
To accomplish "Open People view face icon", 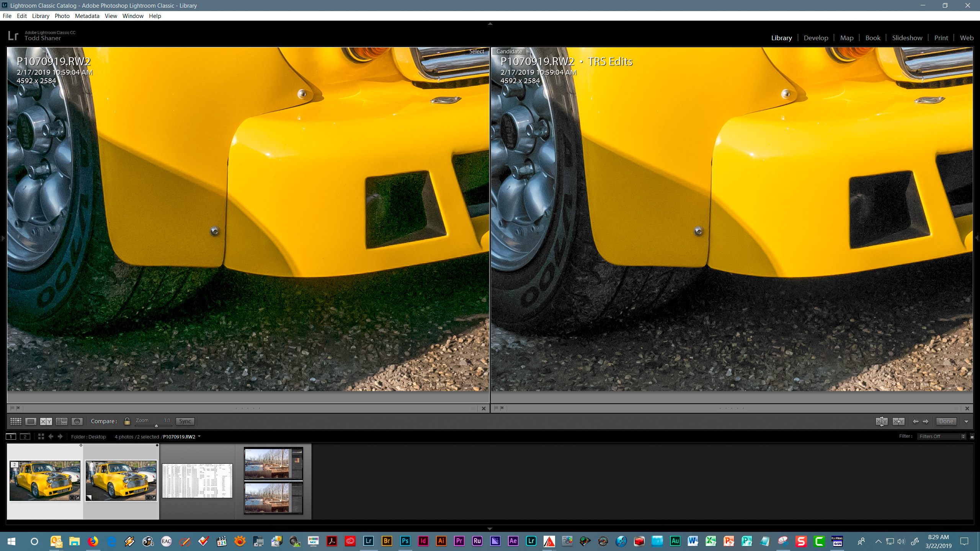I will coord(77,421).
